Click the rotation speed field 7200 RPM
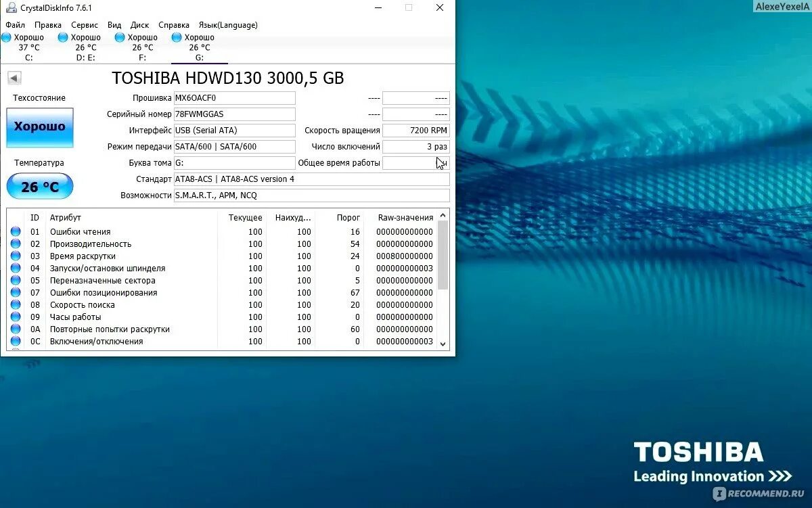 [x=415, y=131]
